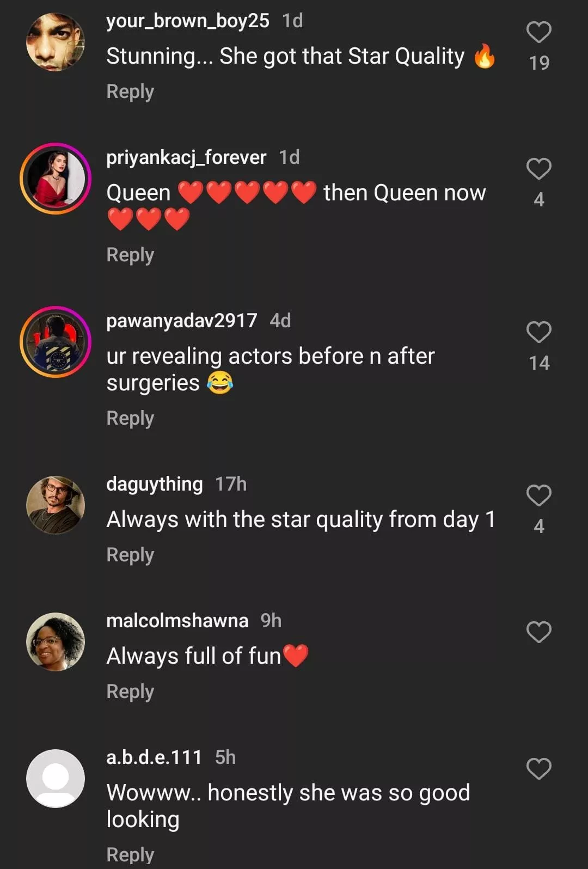The width and height of the screenshot is (588, 869).
Task: Reply to malcolmshawna's comment
Action: pos(130,691)
